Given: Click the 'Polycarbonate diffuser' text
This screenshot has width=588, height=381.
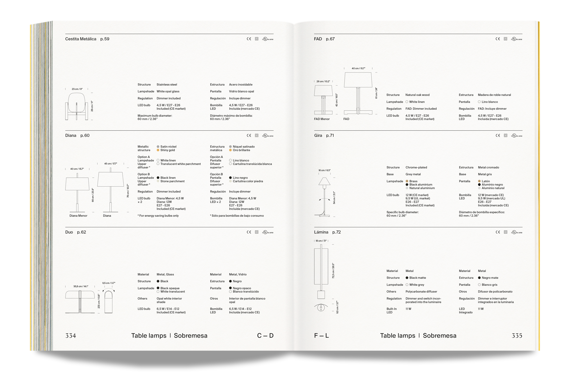Looking at the screenshot, I should (x=421, y=292).
